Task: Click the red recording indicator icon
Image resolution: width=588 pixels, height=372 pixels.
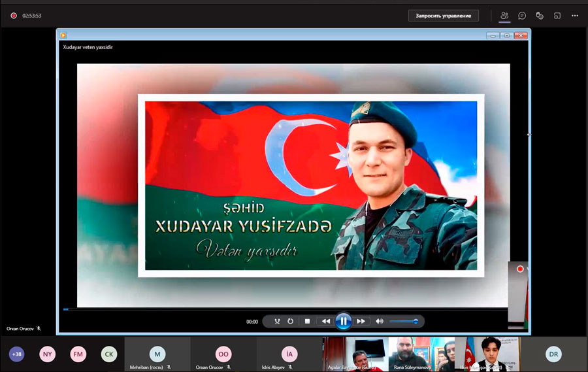Action: point(14,16)
